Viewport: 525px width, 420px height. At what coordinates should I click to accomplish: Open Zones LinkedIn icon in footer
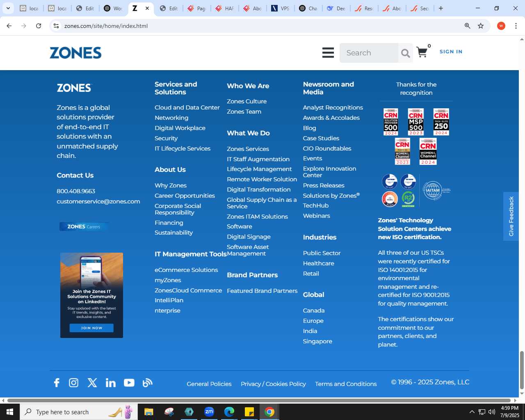coord(111,383)
